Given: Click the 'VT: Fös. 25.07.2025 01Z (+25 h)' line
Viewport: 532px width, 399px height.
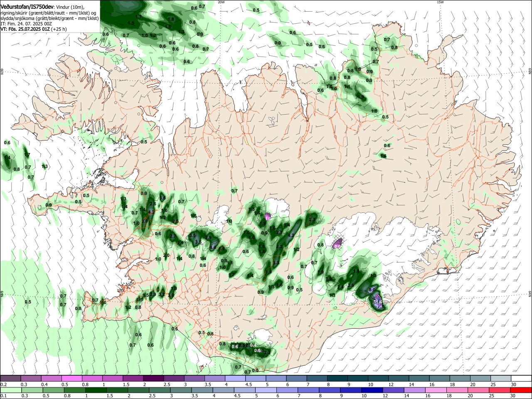Looking at the screenshot, I should (x=34, y=30).
